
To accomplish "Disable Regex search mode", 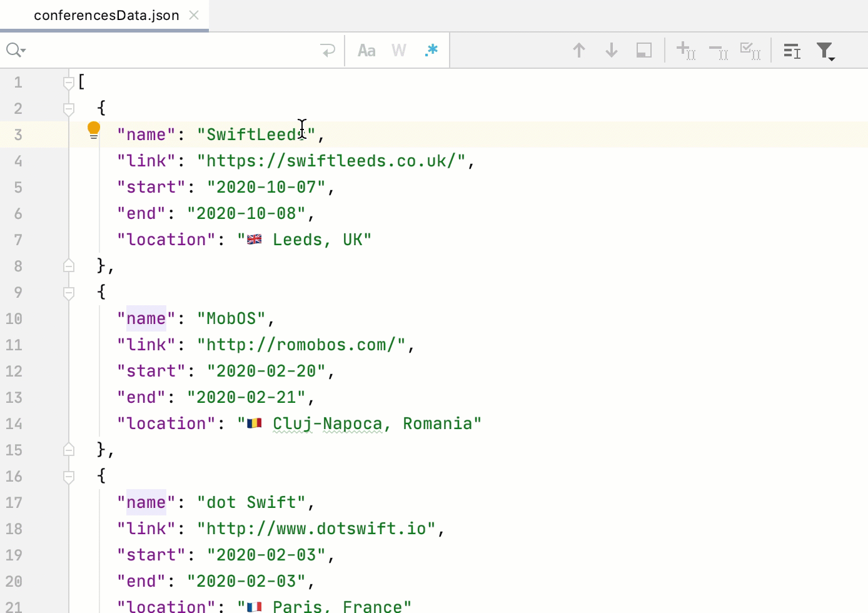I will click(431, 50).
